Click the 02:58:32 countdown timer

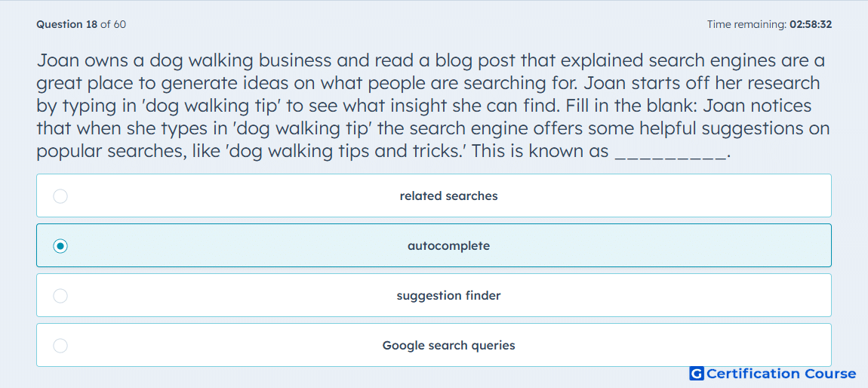tap(811, 24)
